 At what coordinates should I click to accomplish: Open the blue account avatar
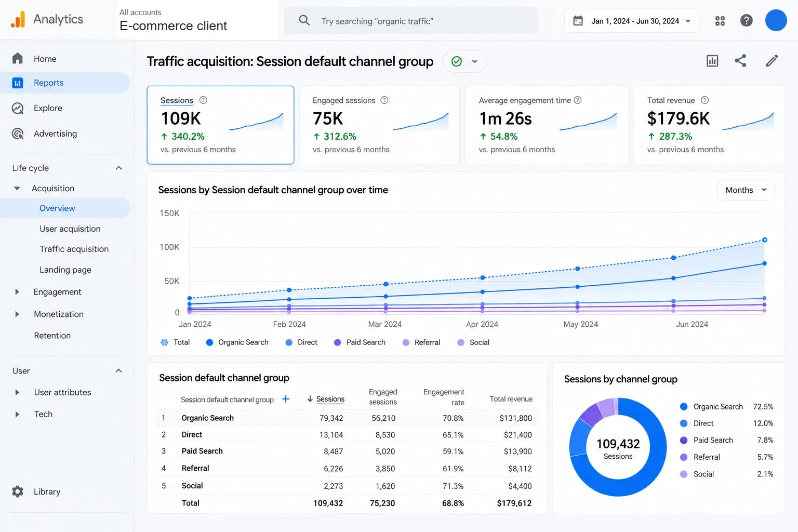[x=776, y=20]
